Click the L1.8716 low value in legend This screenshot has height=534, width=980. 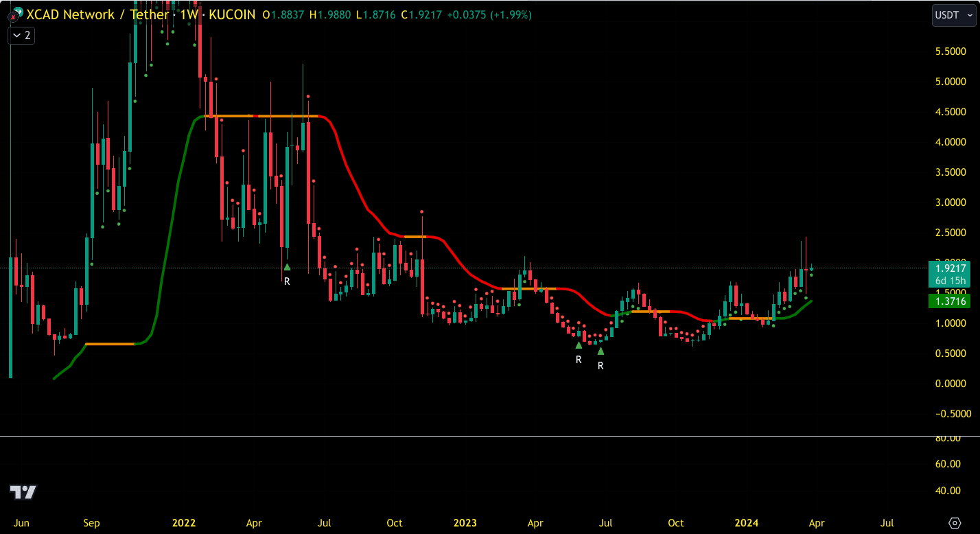[377, 14]
